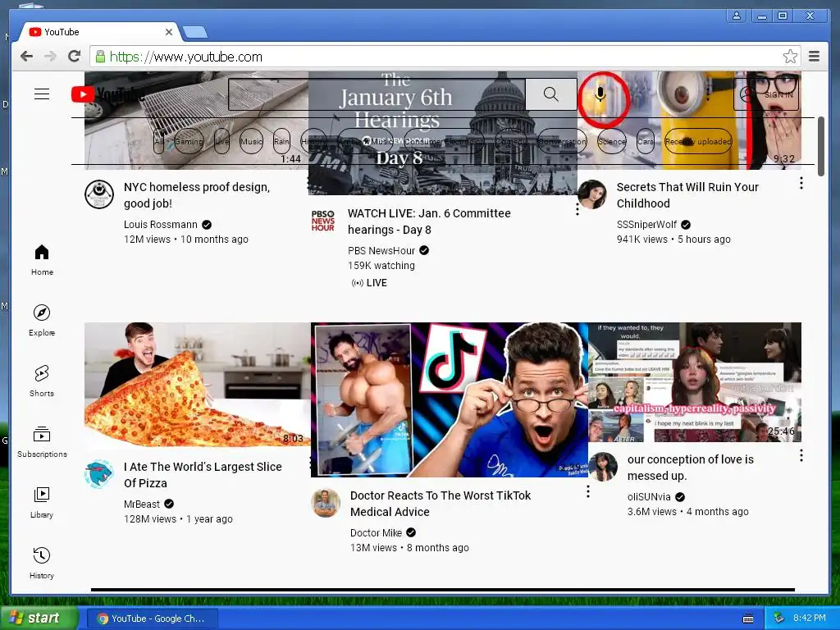The width and height of the screenshot is (840, 630).
Task: Open options for Secrets That Will Ruin video
Action: tap(801, 183)
